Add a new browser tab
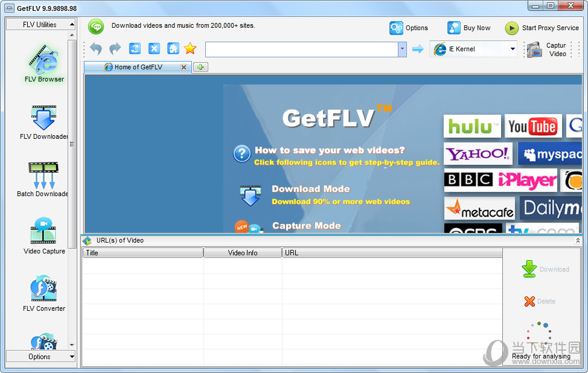This screenshot has height=373, width=588. click(200, 67)
